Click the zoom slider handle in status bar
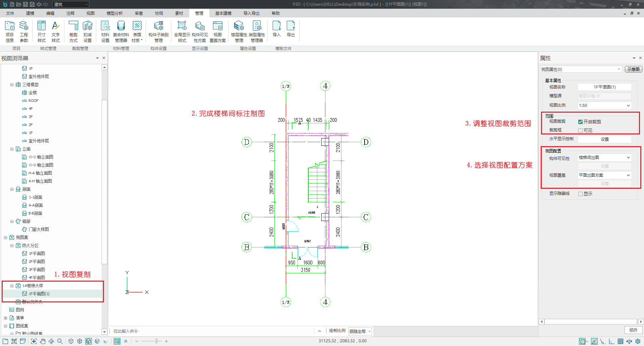 coord(156,341)
